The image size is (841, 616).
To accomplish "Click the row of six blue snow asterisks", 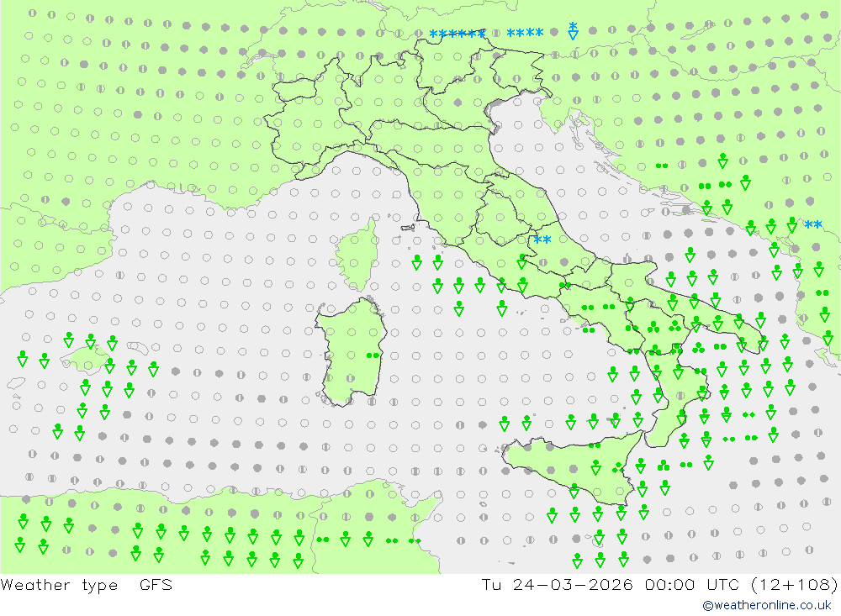I will pos(458,34).
